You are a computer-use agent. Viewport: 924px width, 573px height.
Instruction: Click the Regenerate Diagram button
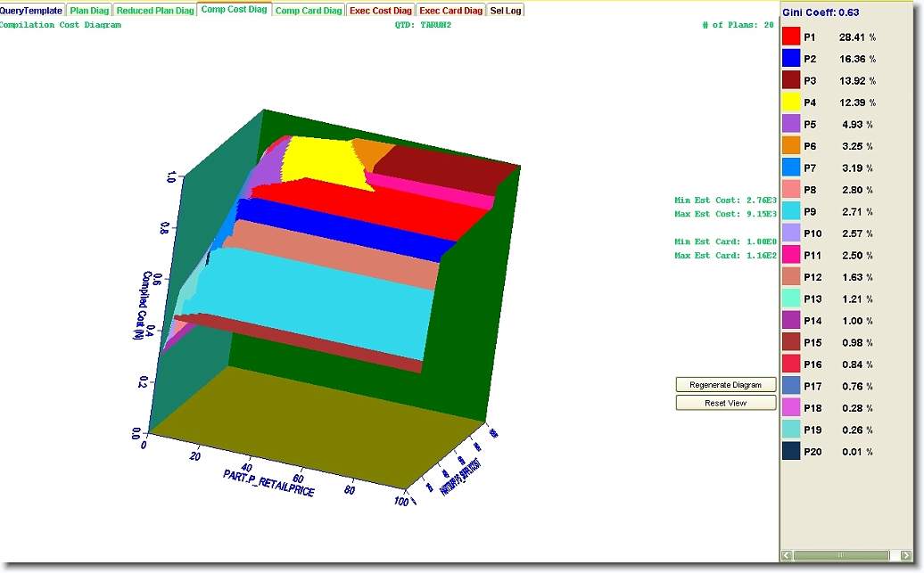(x=725, y=385)
